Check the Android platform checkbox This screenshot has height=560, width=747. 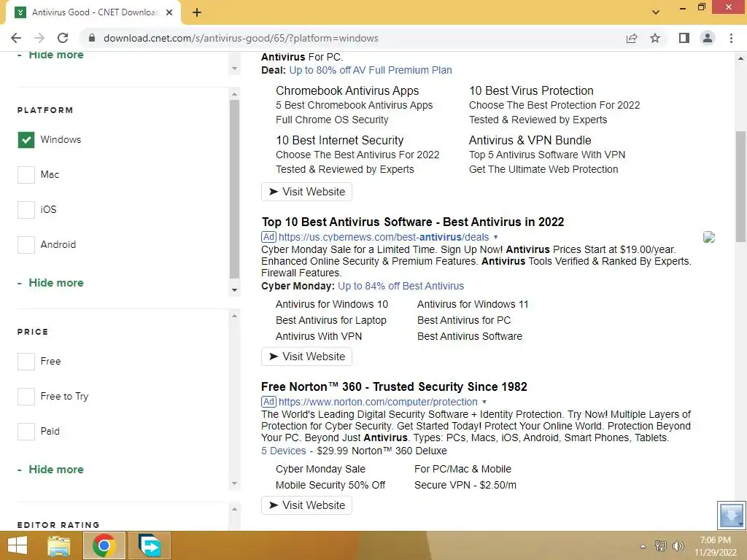(26, 245)
